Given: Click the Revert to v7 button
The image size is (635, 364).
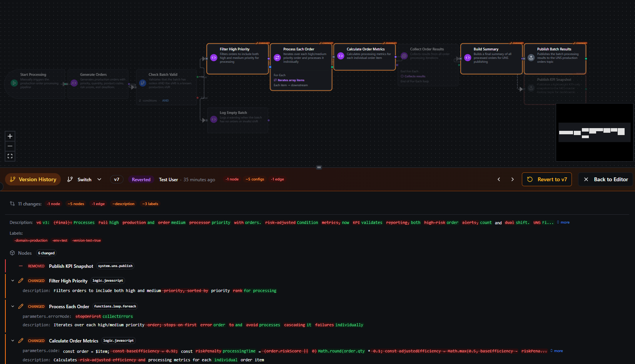Looking at the screenshot, I should click(546, 179).
